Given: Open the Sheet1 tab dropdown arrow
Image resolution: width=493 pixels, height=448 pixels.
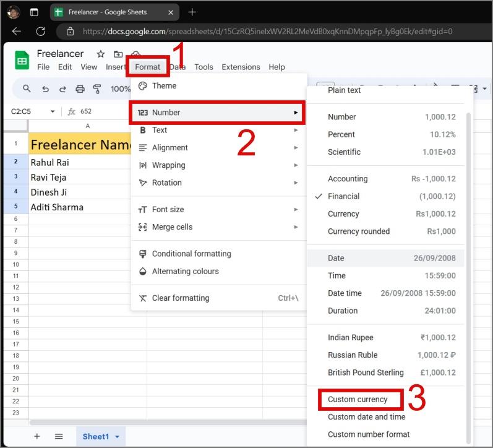Looking at the screenshot, I should (x=118, y=437).
